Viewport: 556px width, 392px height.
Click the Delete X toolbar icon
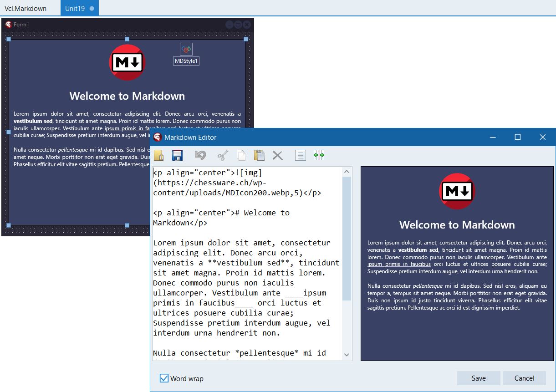pos(277,156)
